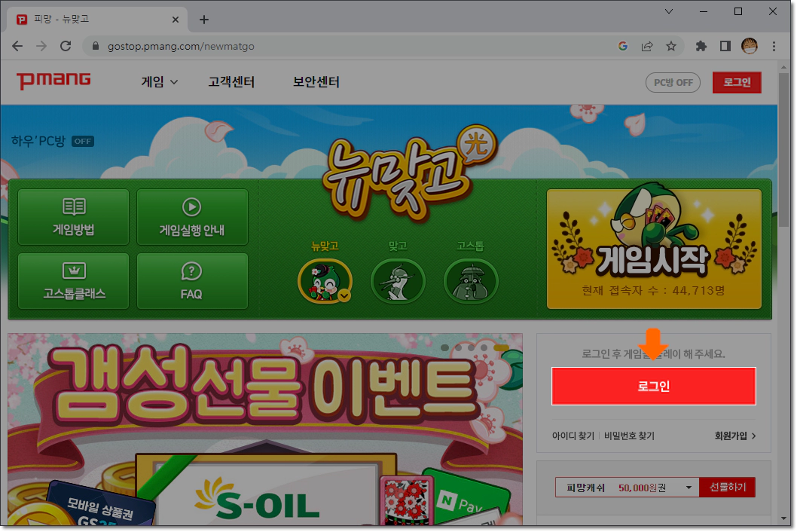Toggle the PC방 OFF switch in header

click(673, 82)
